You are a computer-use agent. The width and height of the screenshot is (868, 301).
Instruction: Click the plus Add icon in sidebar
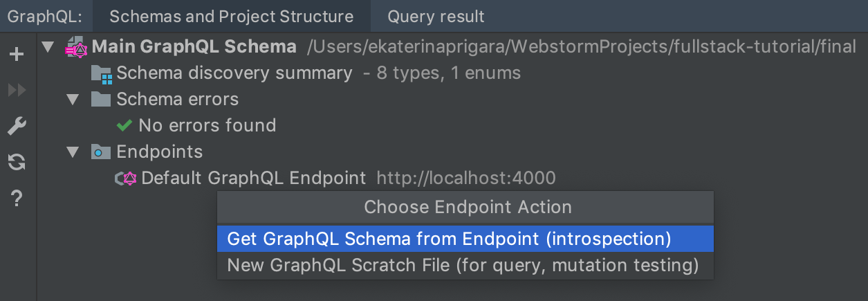(x=17, y=54)
